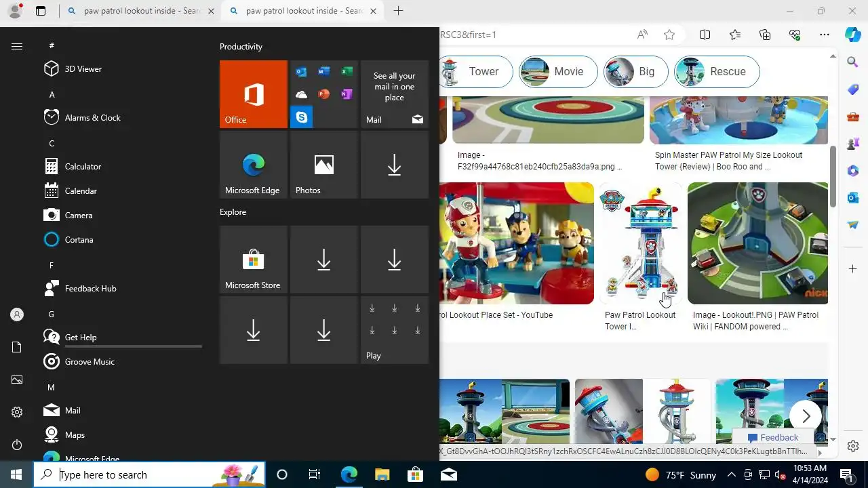This screenshot has height=488, width=868.
Task: Open the Mail live tile
Action: pos(395,94)
